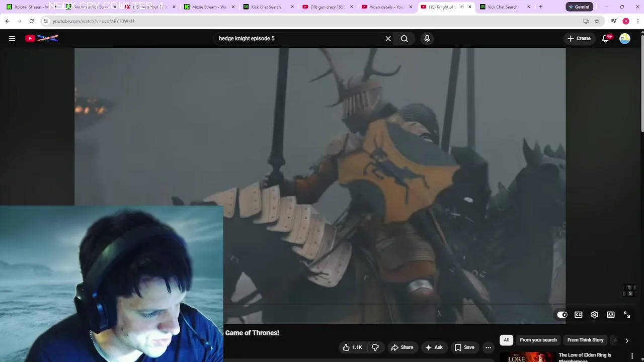Close the gun crazy 1950 tab
The image size is (644, 362).
click(351, 7)
